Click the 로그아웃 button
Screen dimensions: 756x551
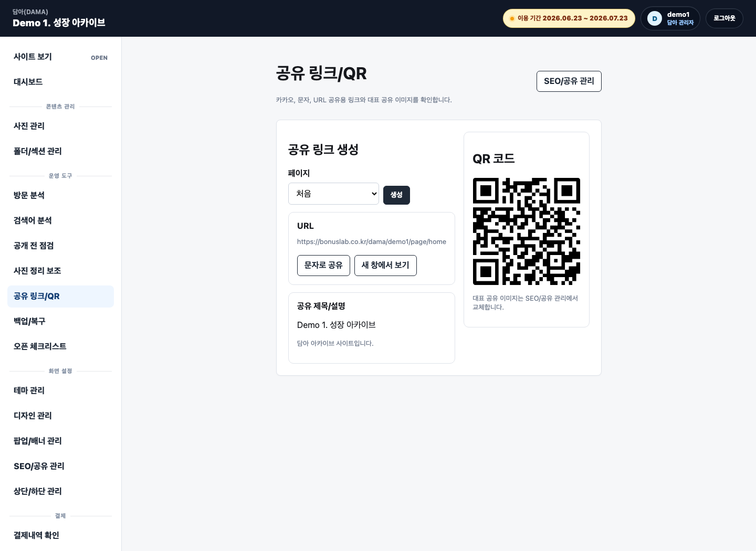pos(724,18)
